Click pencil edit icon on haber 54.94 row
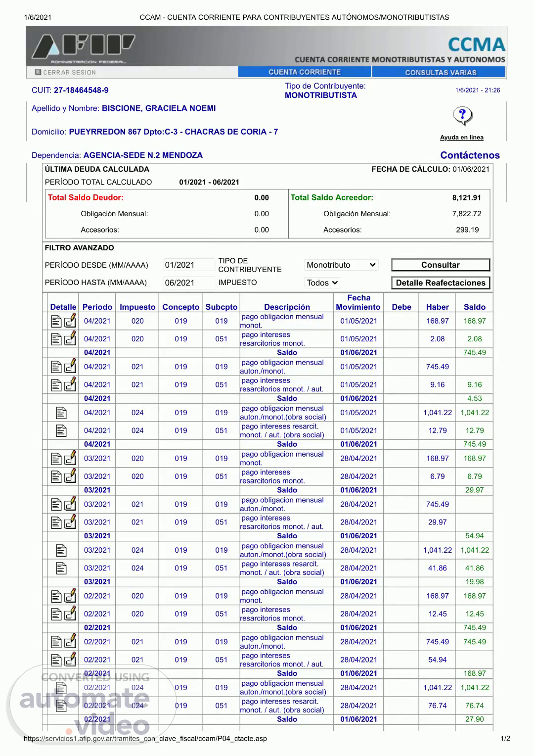This screenshot has width=534, height=756. point(70,660)
